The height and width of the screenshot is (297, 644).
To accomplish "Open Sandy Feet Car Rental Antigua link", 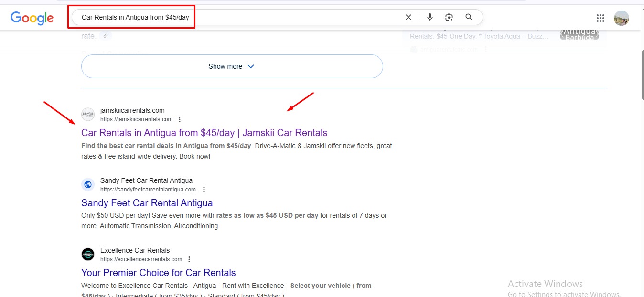I will click(147, 203).
